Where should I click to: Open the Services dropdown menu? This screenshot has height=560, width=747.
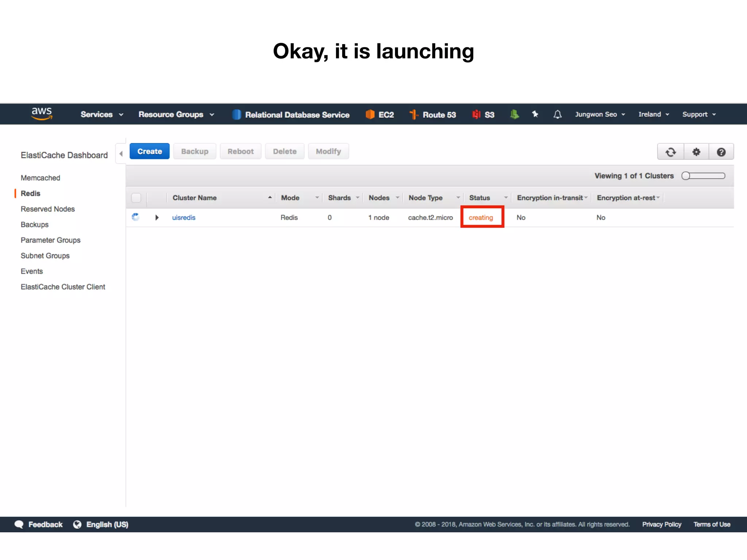coord(102,114)
